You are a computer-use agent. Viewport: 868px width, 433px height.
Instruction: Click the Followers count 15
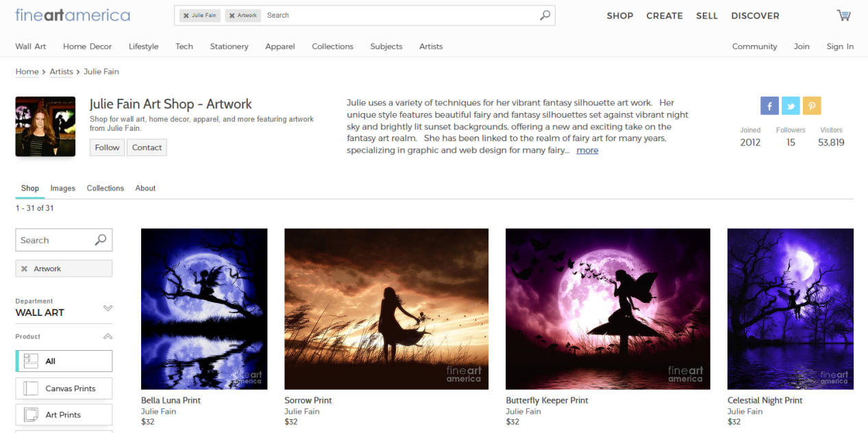791,143
